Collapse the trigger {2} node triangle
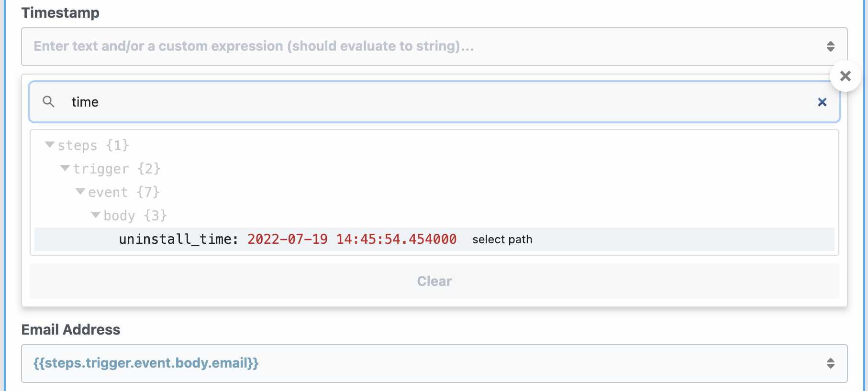868x391 pixels. point(65,168)
